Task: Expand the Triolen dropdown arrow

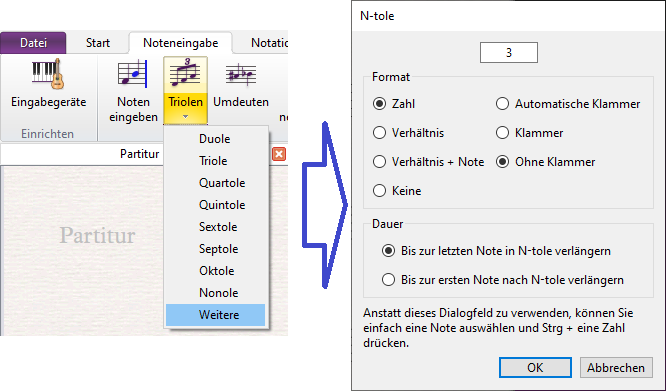Action: [x=185, y=117]
